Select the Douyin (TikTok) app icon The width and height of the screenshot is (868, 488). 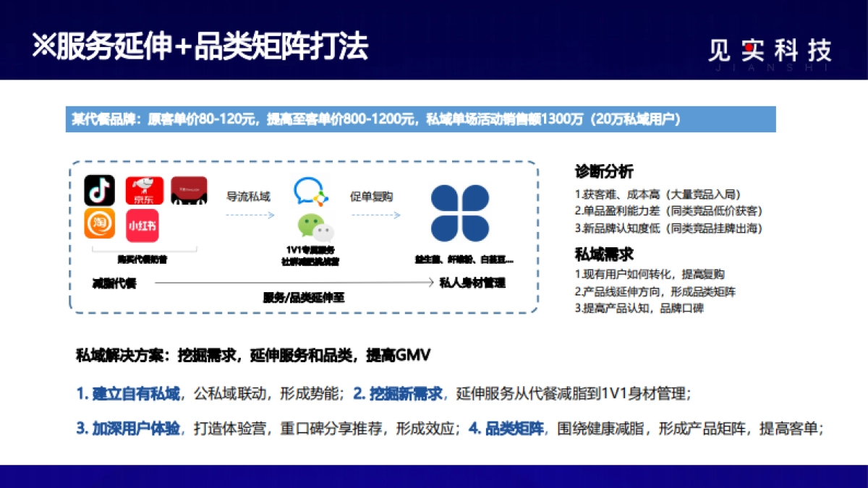tap(99, 190)
